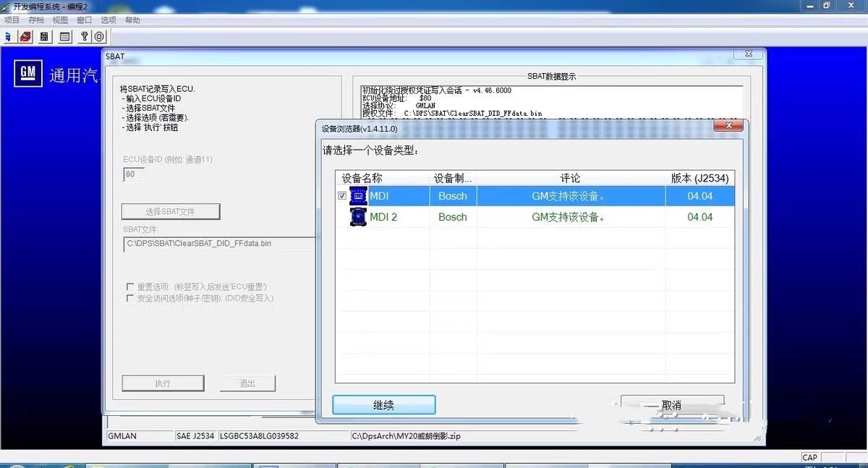Open the 窗口 menu

coord(84,20)
